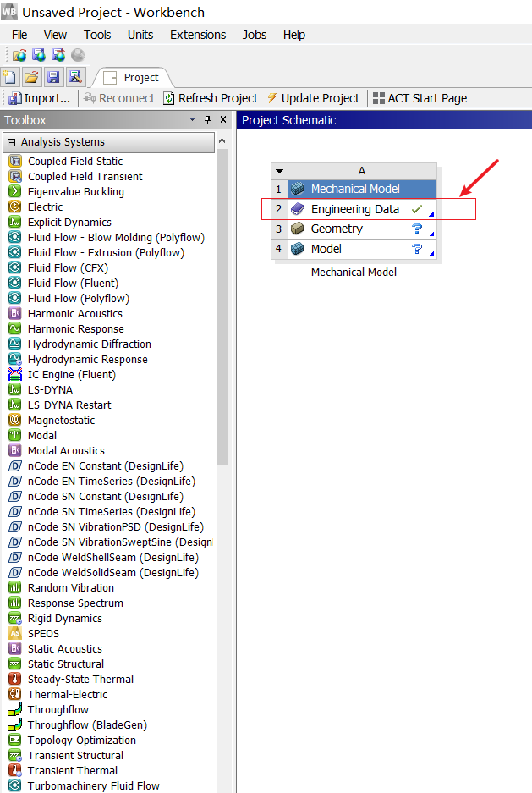The height and width of the screenshot is (793, 532).
Task: Click the Magnetostatic icon
Action: pyautogui.click(x=15, y=420)
